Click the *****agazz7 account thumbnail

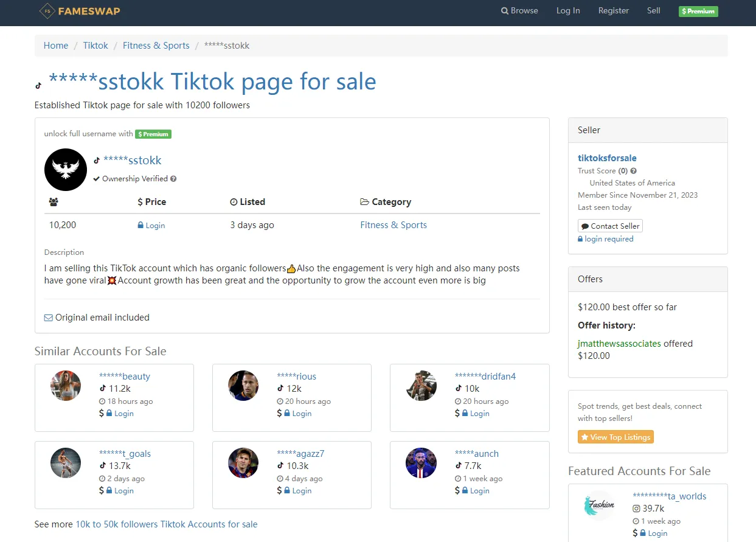(x=243, y=463)
